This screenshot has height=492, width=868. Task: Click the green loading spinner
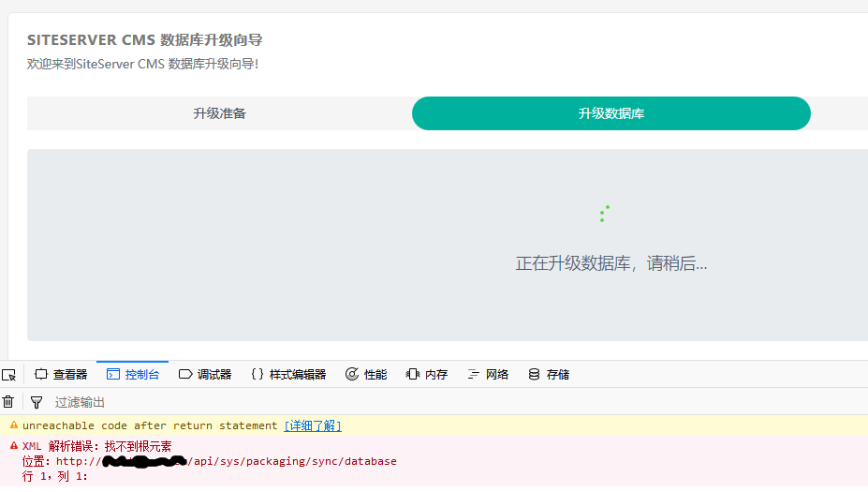[605, 214]
